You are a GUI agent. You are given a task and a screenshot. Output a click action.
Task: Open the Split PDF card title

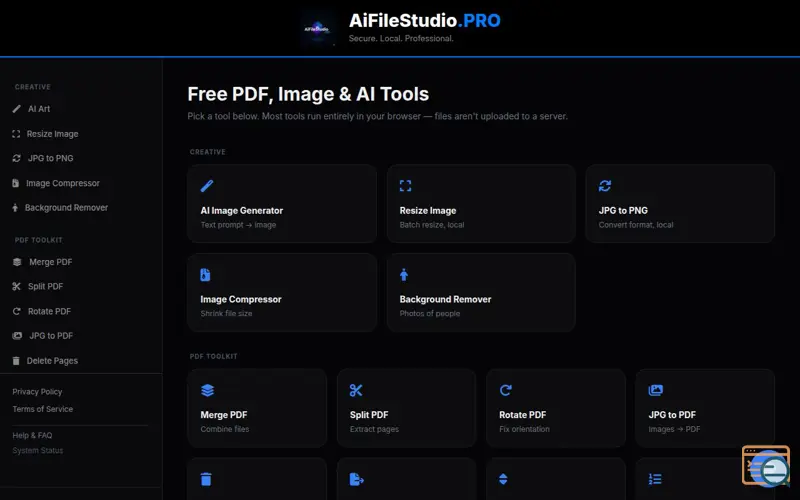click(369, 415)
